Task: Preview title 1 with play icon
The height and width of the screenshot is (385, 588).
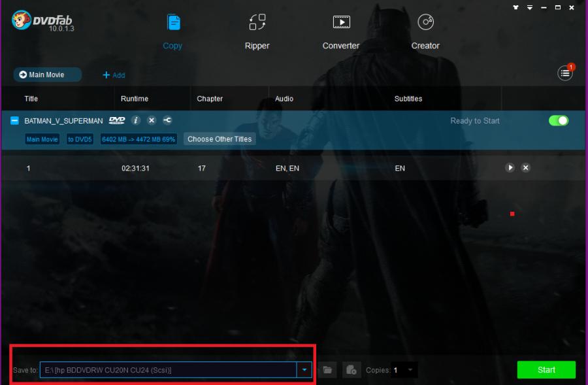Action: [510, 168]
